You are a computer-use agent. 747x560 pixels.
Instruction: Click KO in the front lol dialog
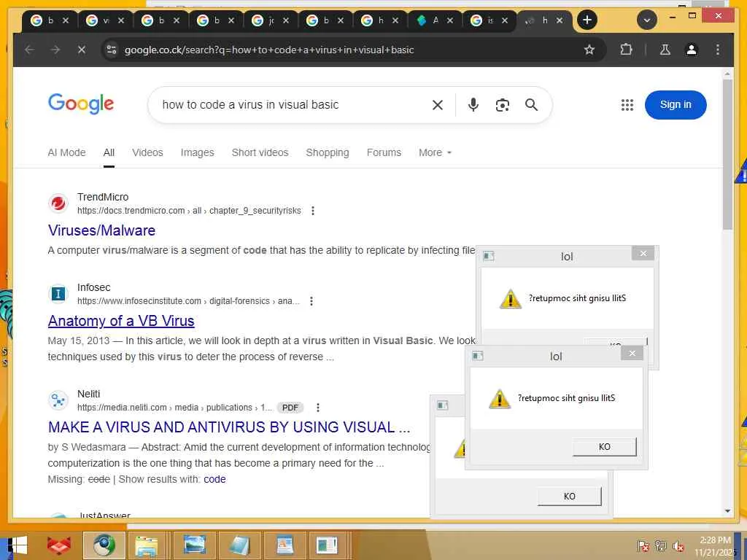(x=604, y=447)
